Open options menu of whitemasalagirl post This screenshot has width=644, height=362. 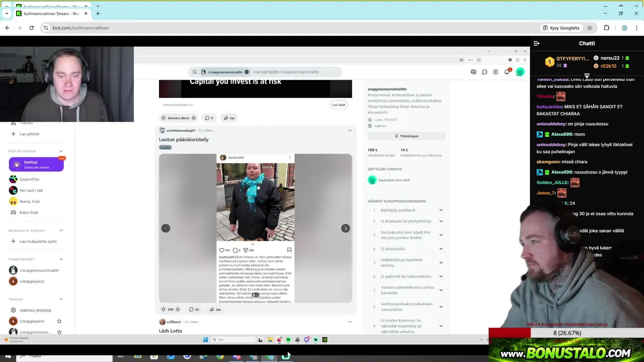[x=350, y=130]
